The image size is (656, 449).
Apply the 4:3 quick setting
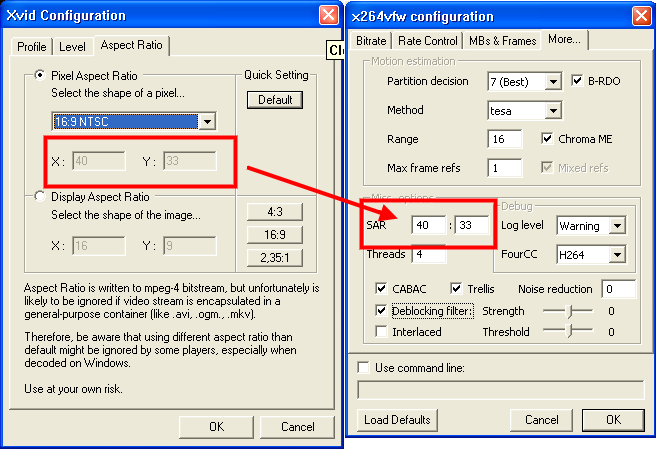click(x=275, y=212)
